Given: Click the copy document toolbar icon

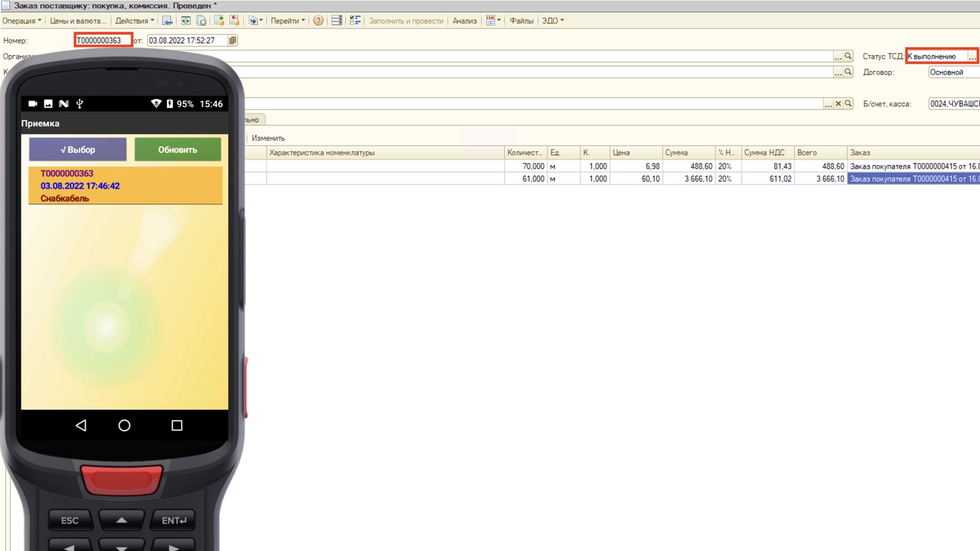Looking at the screenshot, I should coord(202,21).
